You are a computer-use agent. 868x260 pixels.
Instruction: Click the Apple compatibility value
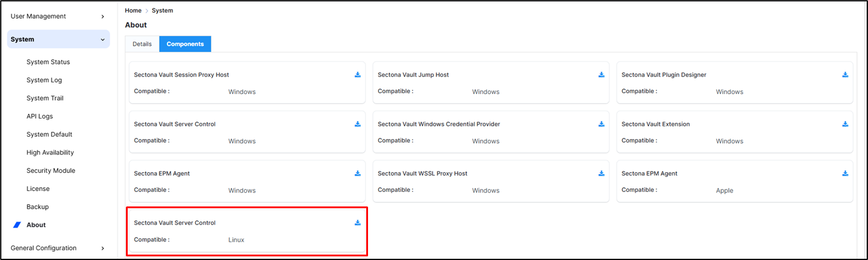[x=725, y=191]
